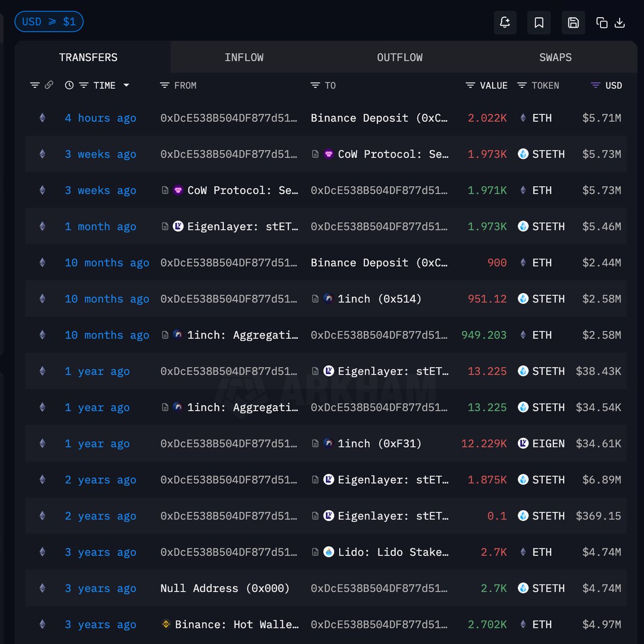The image size is (644, 644).
Task: Open 1inch (0x514) recipient
Action: pyautogui.click(x=379, y=299)
